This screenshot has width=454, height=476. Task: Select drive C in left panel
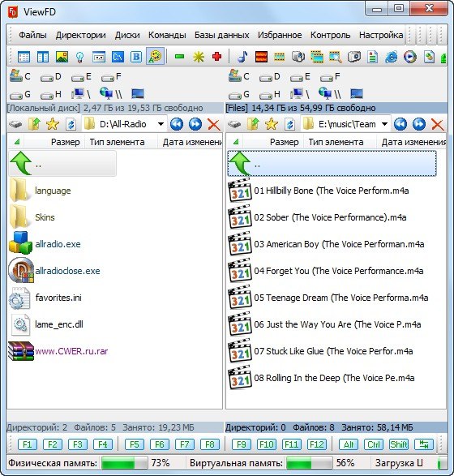[x=20, y=76]
